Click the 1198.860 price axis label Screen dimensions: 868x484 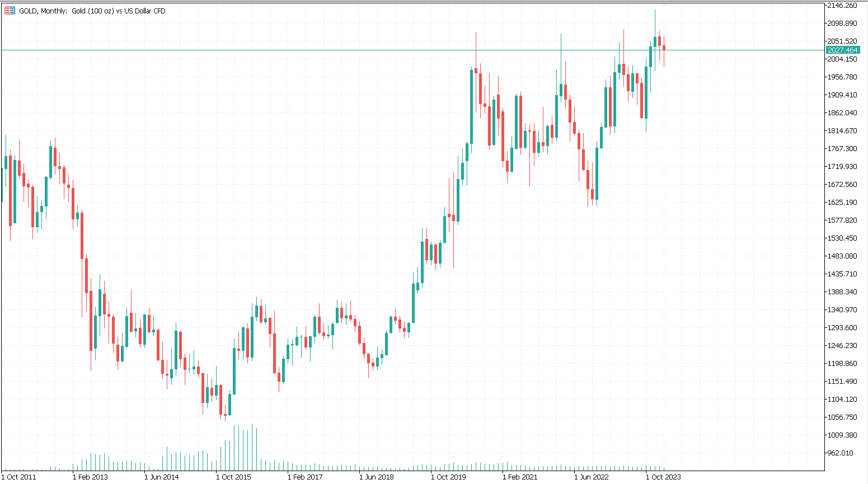click(842, 364)
